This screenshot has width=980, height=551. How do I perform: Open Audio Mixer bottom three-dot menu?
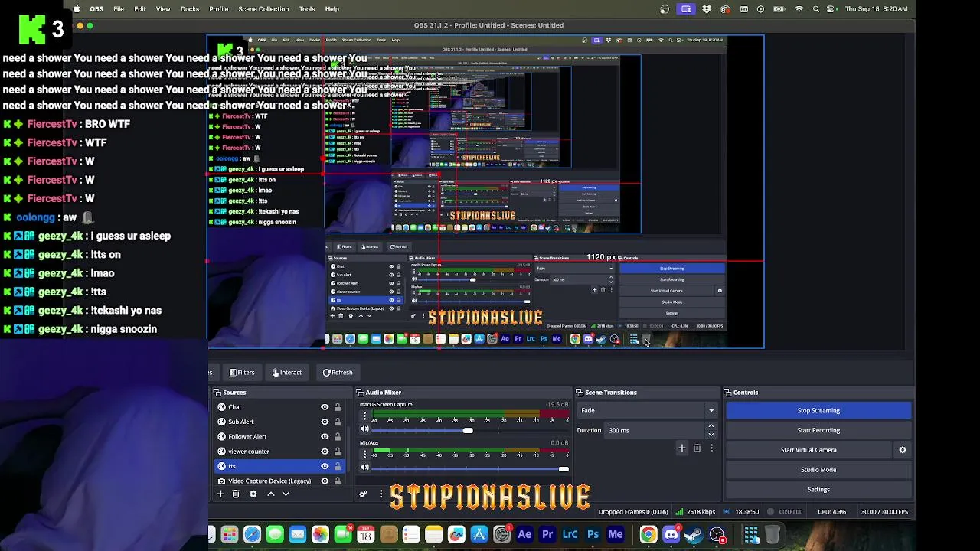click(381, 494)
